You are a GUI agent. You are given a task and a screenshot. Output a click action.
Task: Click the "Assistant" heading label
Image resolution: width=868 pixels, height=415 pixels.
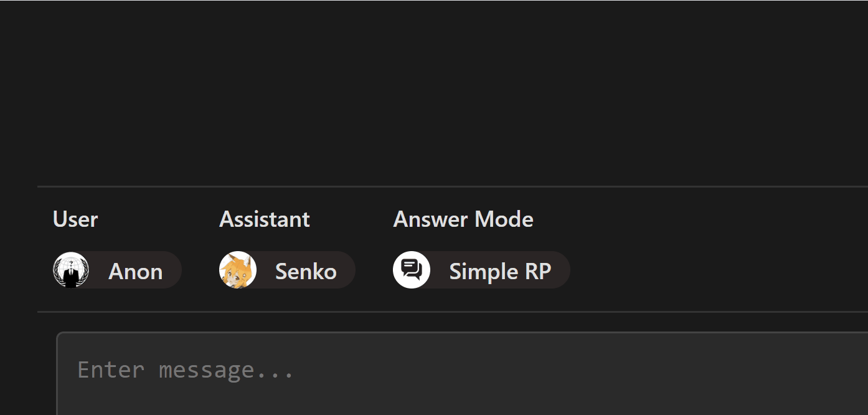[x=265, y=219]
